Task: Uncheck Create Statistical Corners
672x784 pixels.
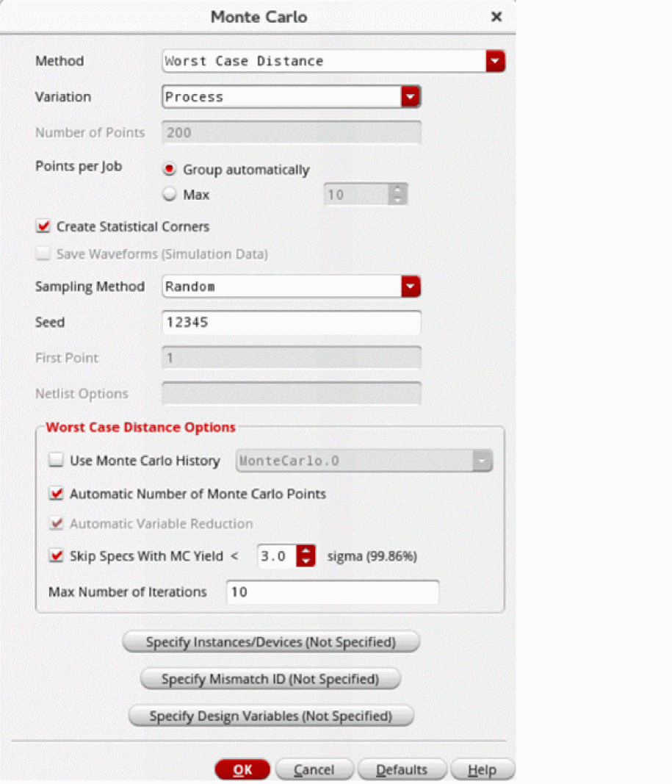Action: coord(43,226)
